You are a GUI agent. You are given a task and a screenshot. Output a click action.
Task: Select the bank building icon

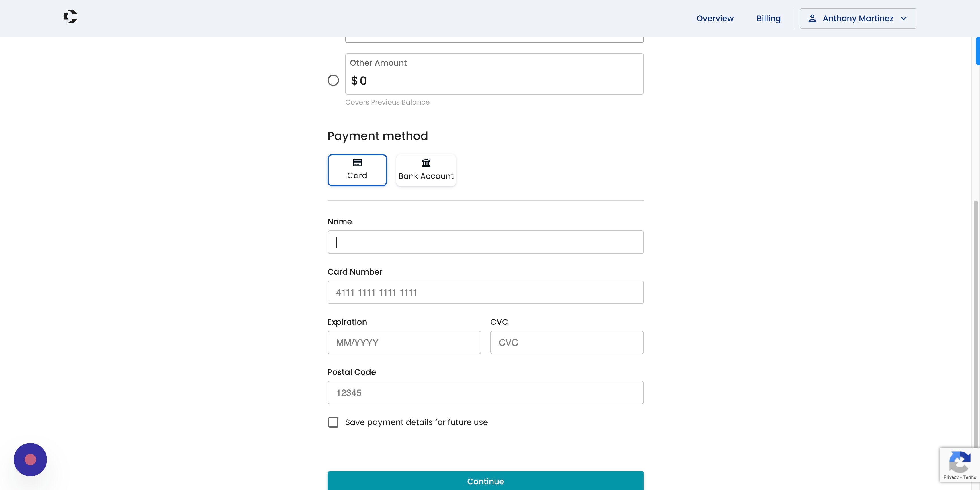click(x=426, y=163)
